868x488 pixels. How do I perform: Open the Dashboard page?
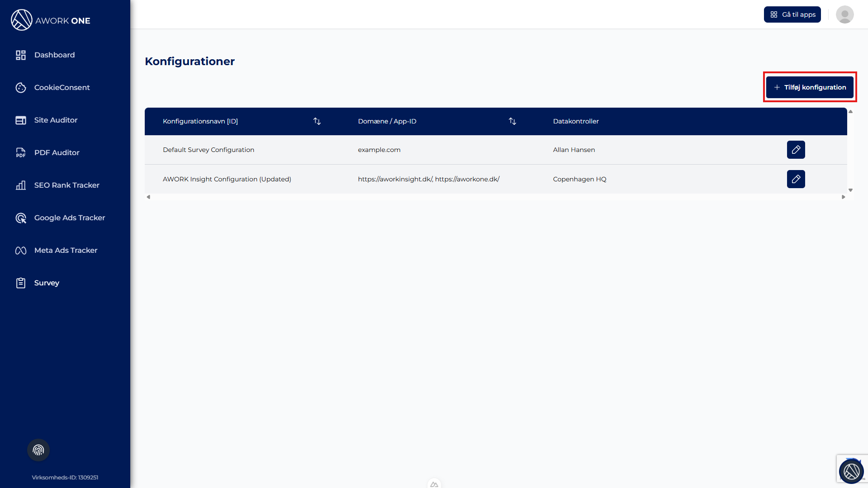54,55
